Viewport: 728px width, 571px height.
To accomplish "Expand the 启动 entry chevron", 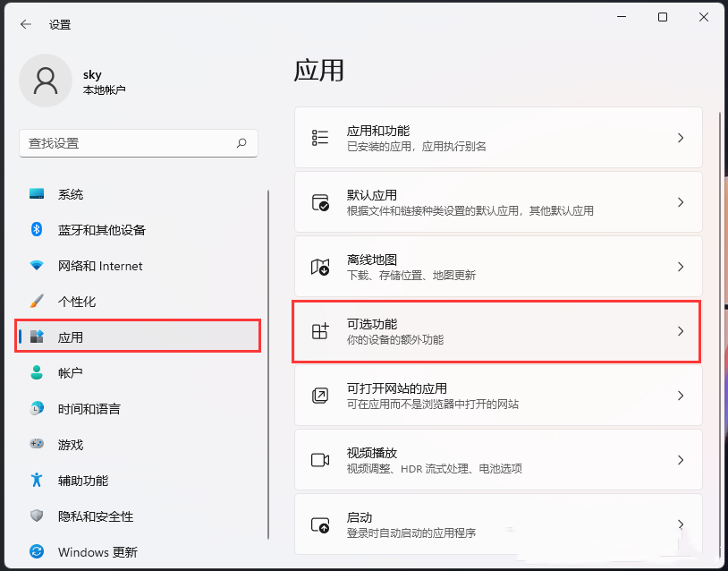I will pyautogui.click(x=679, y=524).
